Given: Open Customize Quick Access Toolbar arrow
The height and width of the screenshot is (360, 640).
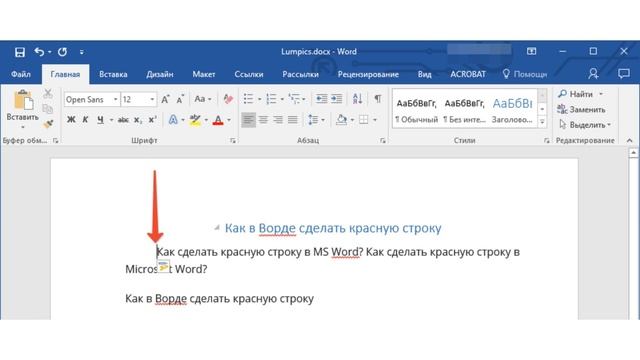Looking at the screenshot, I should tap(82, 52).
